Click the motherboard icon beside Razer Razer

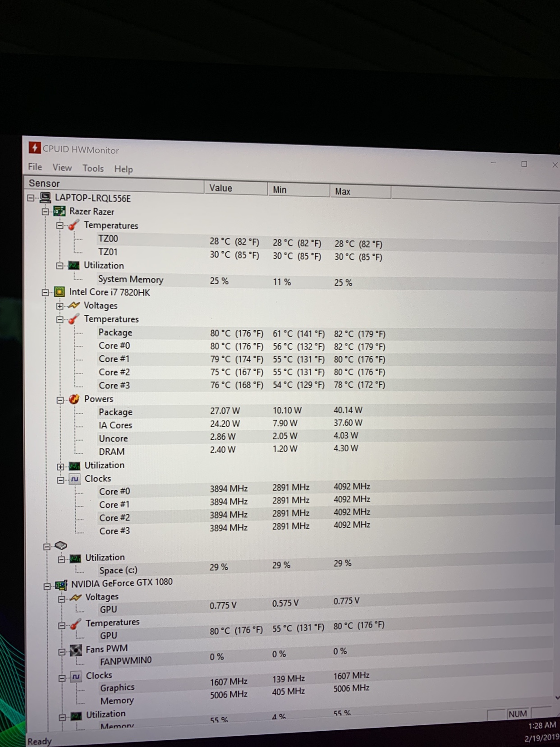point(60,211)
